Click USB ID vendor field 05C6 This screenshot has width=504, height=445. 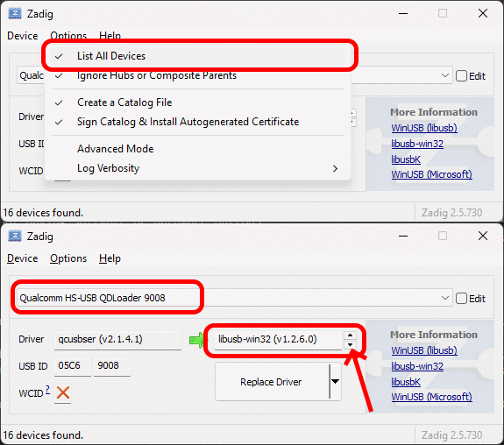coord(73,365)
